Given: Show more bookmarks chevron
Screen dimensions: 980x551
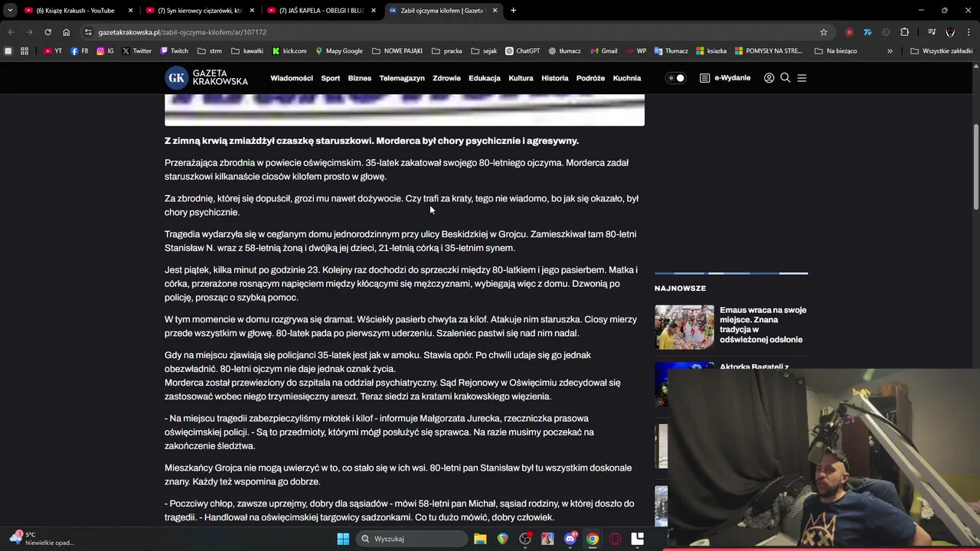Looking at the screenshot, I should point(890,51).
